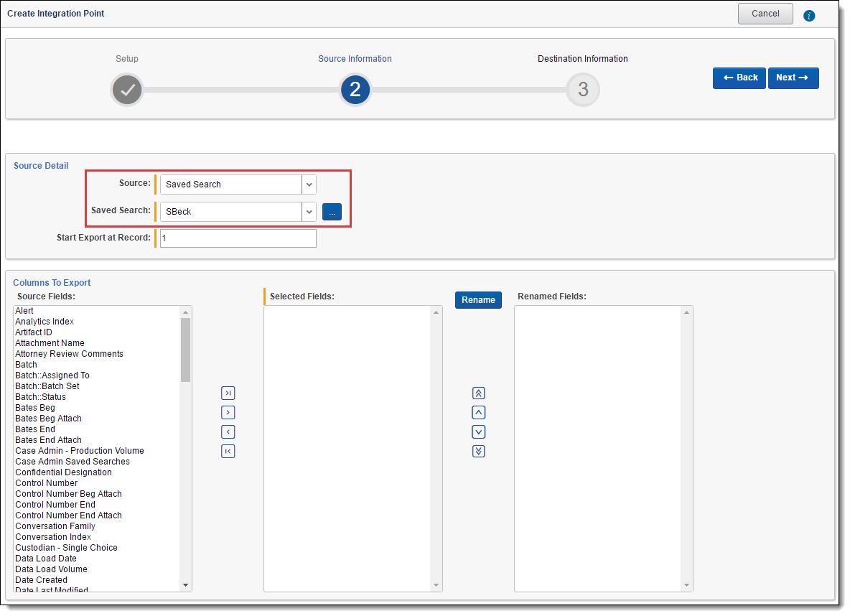Select 'Control Number End' field
This screenshot has width=850, height=616.
pyautogui.click(x=55, y=505)
